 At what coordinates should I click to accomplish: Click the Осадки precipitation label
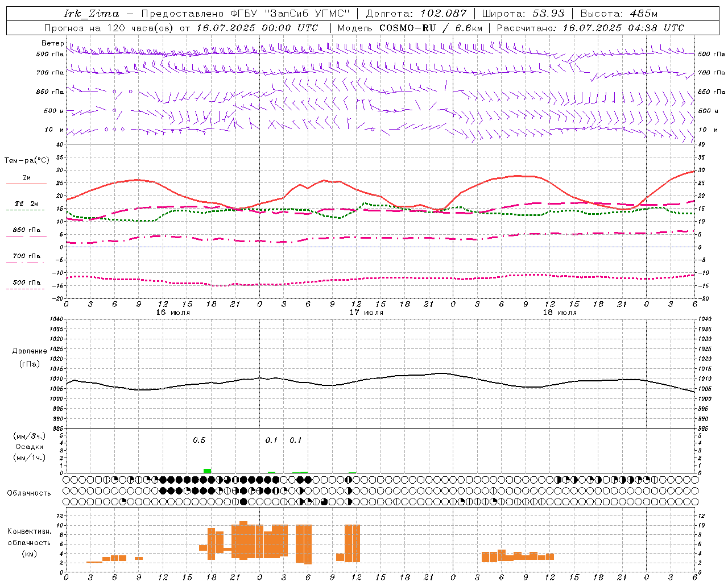click(30, 447)
